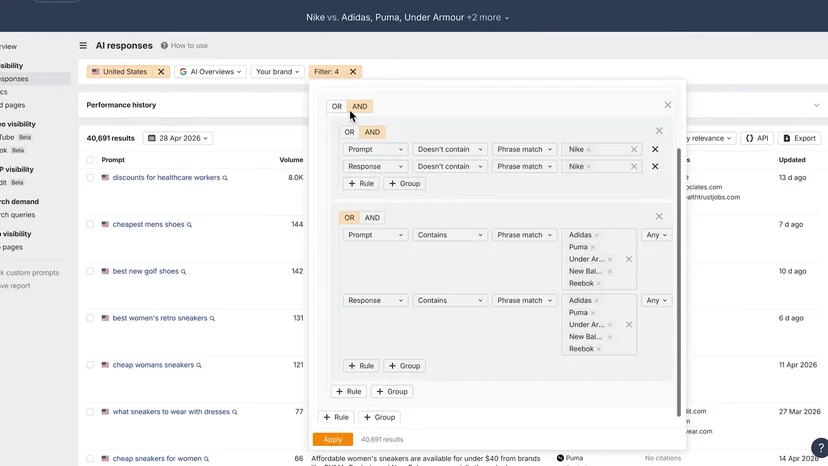
Task: Open the Your brand dropdown
Action: tap(277, 71)
